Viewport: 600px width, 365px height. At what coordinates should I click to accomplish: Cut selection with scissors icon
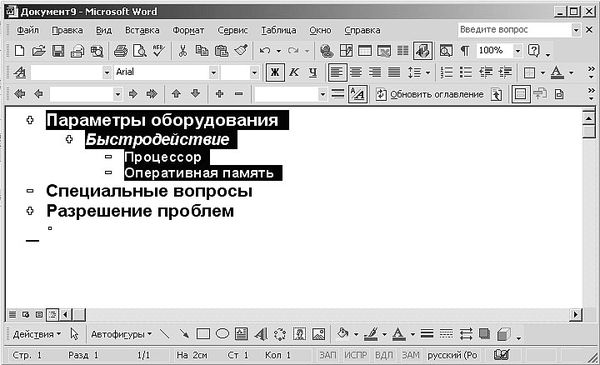tap(183, 51)
